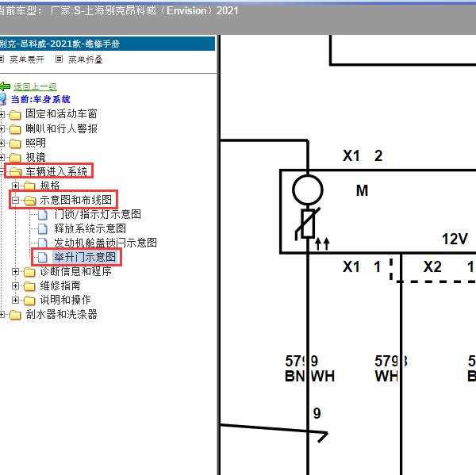Open 举升门示意图 document
This screenshot has width=476, height=475.
click(x=85, y=257)
